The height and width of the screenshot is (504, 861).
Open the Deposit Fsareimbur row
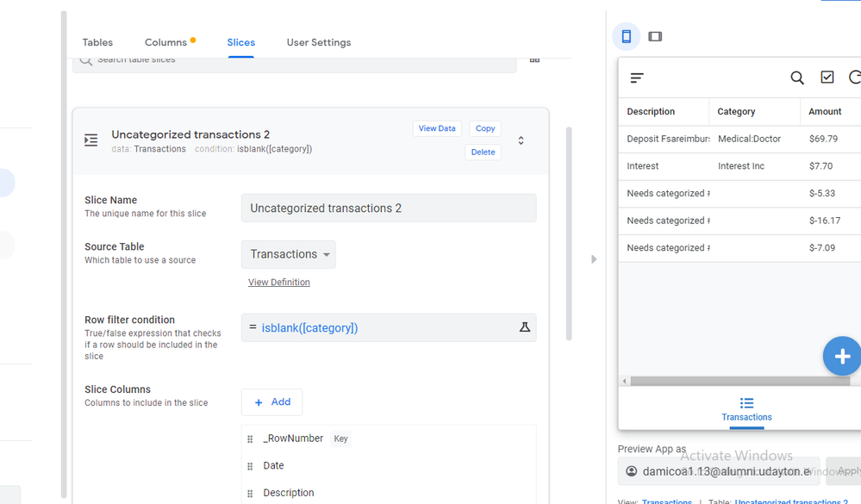[739, 139]
